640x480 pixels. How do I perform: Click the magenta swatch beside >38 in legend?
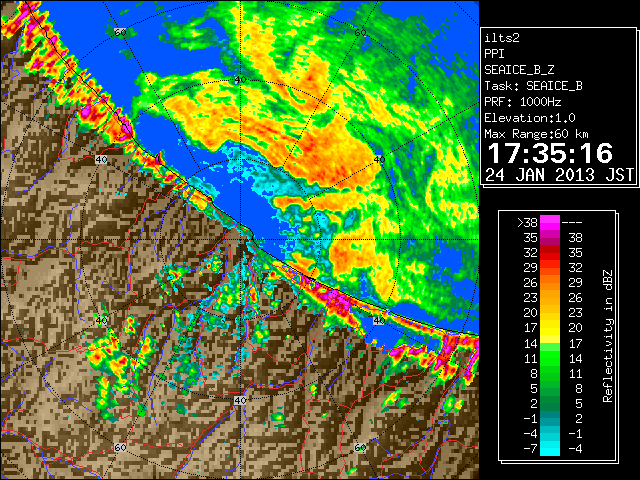pyautogui.click(x=550, y=223)
